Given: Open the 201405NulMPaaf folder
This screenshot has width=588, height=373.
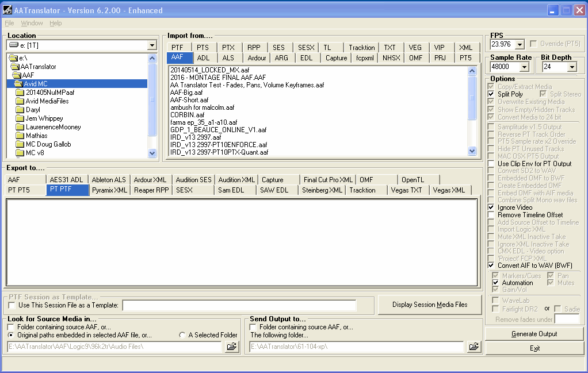Looking at the screenshot, I should pyautogui.click(x=50, y=93).
